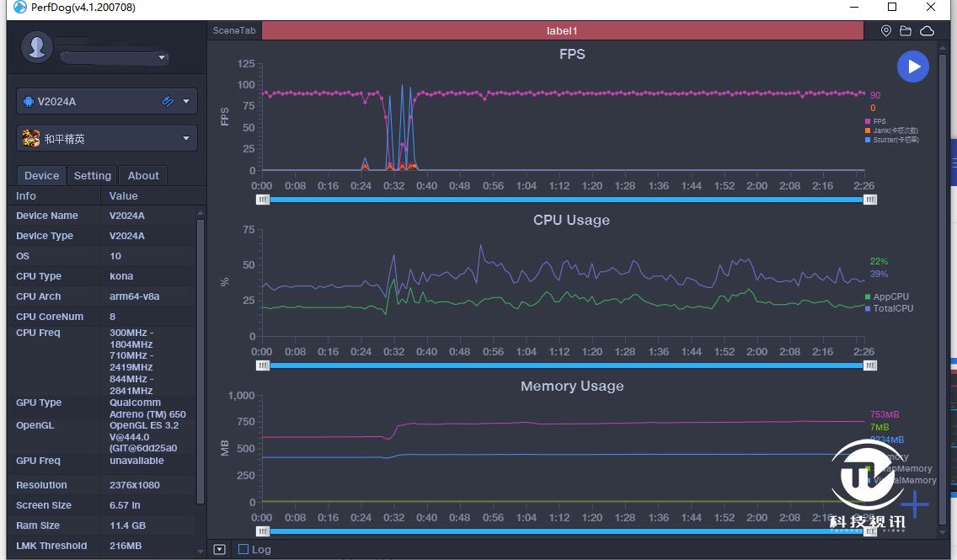Click the cloud upload icon
The image size is (957, 560).
pos(927,31)
